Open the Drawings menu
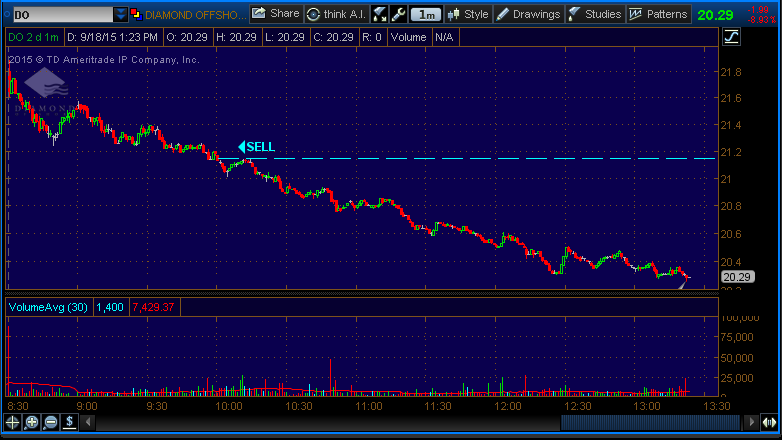Screen dimensions: 782x440 [x=528, y=15]
